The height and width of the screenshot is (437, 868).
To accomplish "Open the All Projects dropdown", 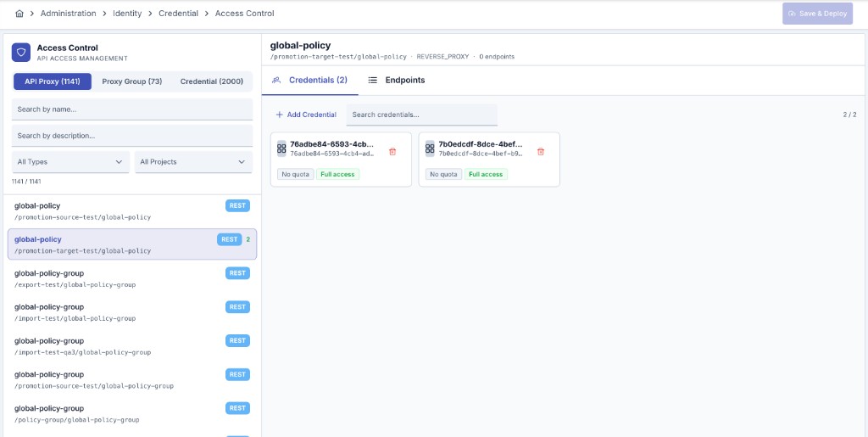I will (x=193, y=162).
